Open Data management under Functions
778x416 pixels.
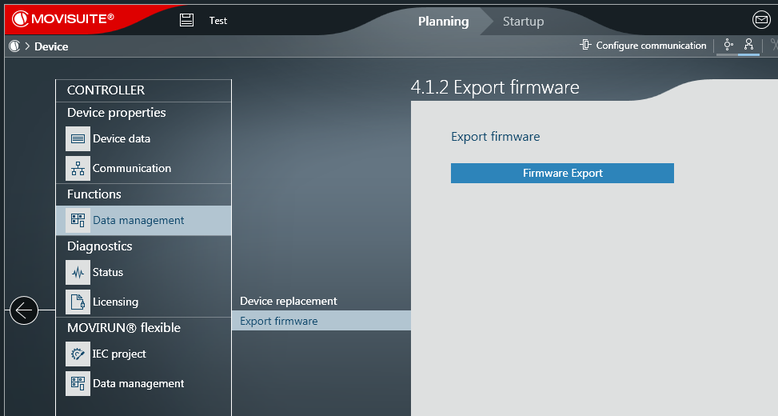point(138,220)
